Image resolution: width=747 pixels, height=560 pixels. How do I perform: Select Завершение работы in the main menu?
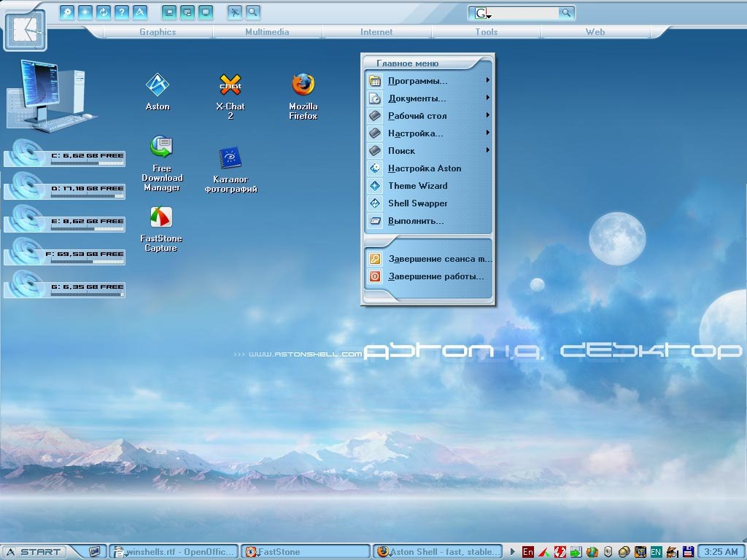click(x=427, y=276)
